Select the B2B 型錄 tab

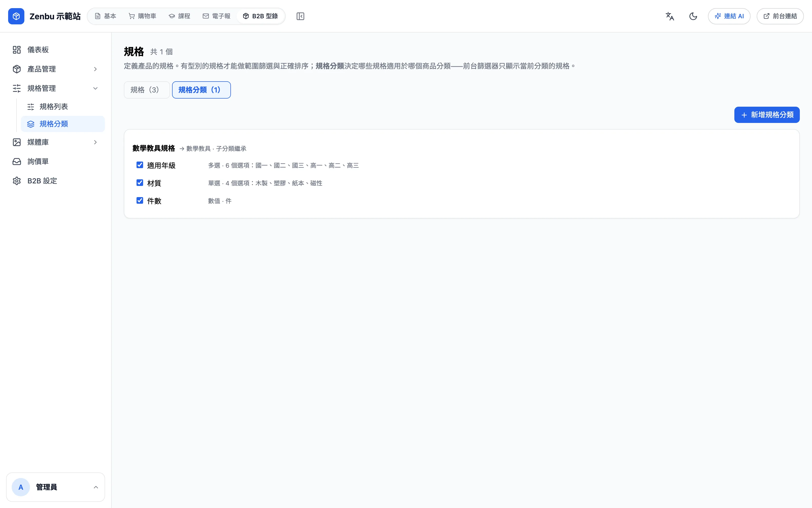260,16
